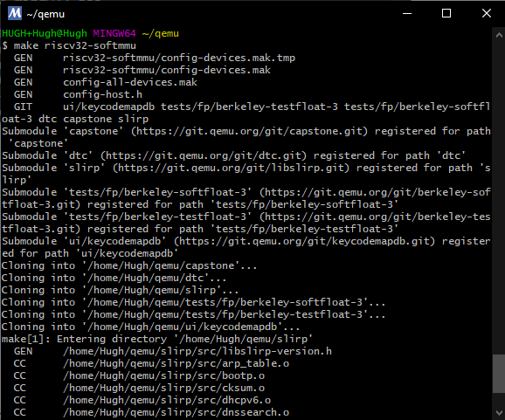Click the ~/qemu window title text
The height and width of the screenshot is (420, 505).
coord(45,14)
